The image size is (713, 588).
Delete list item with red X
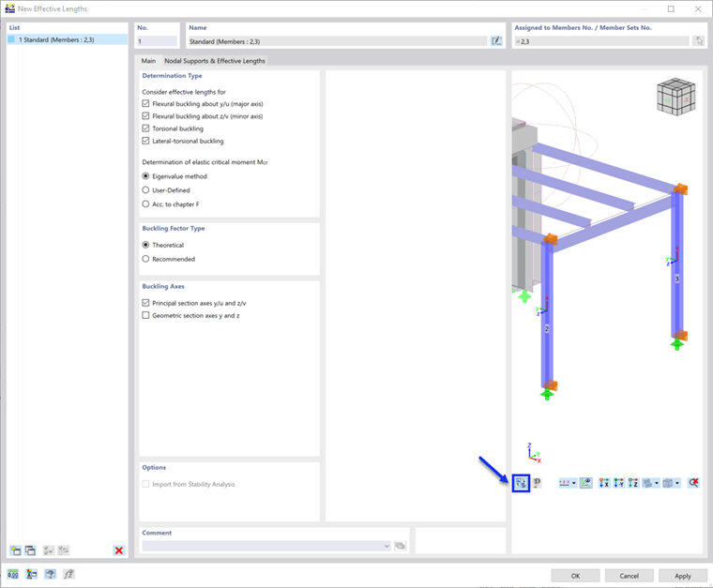(x=119, y=550)
